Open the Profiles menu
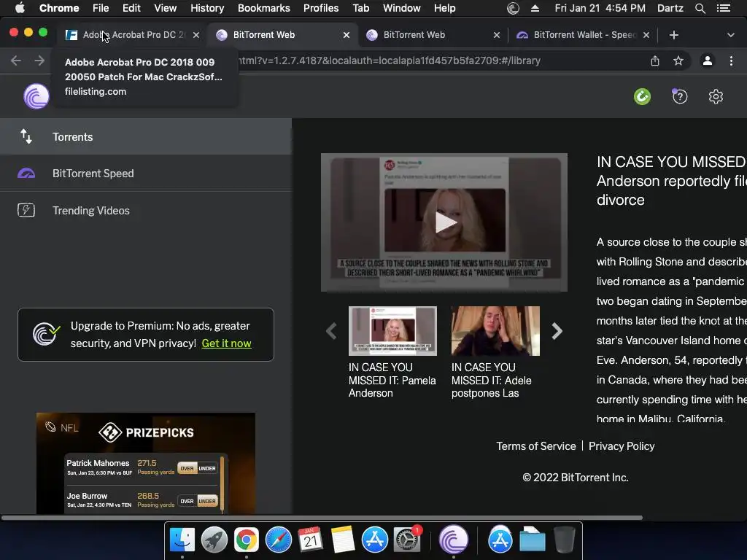This screenshot has width=747, height=560. (321, 8)
